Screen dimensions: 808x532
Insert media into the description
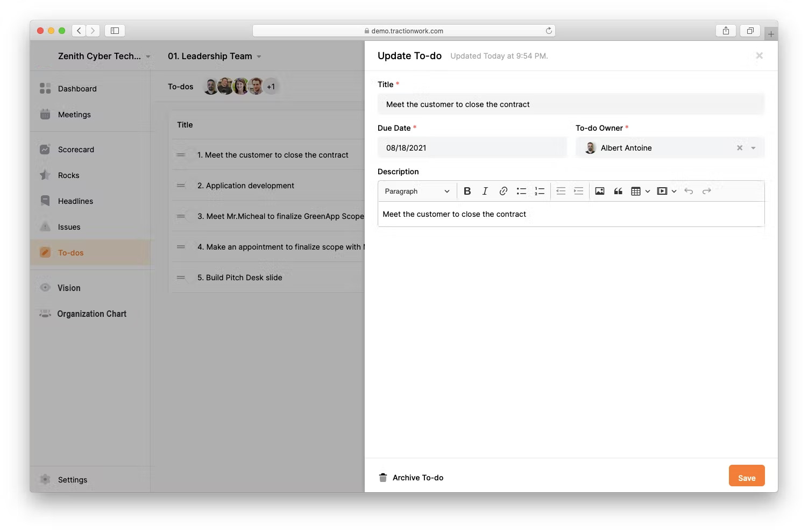click(x=662, y=191)
